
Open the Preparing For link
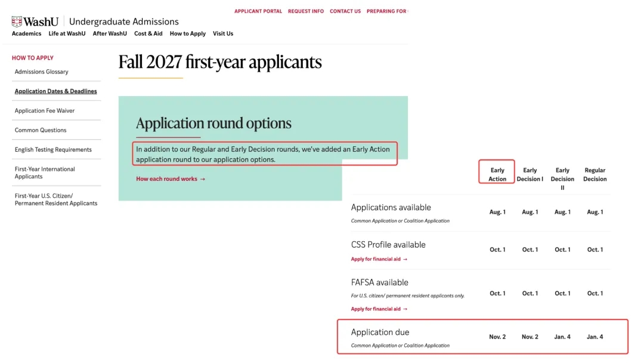[387, 11]
